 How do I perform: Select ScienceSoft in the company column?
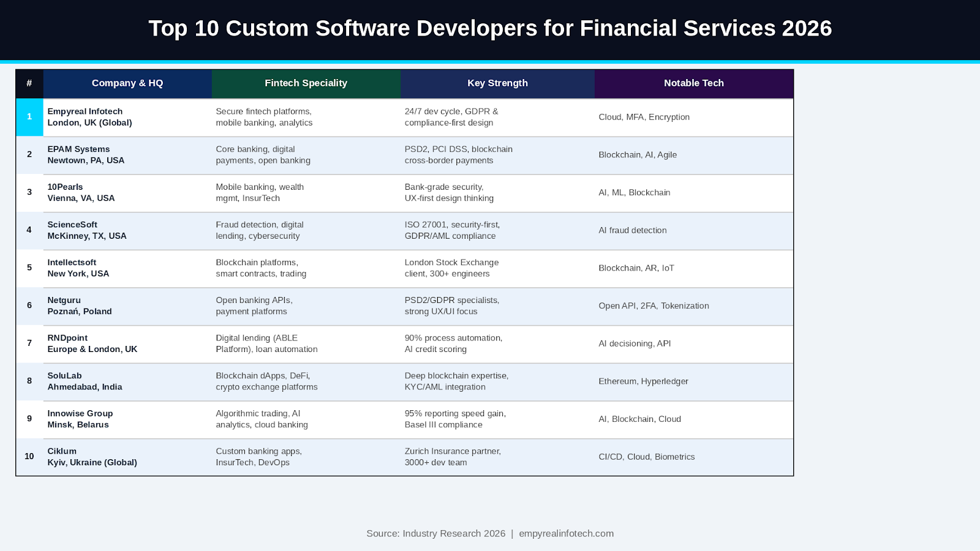click(x=72, y=225)
